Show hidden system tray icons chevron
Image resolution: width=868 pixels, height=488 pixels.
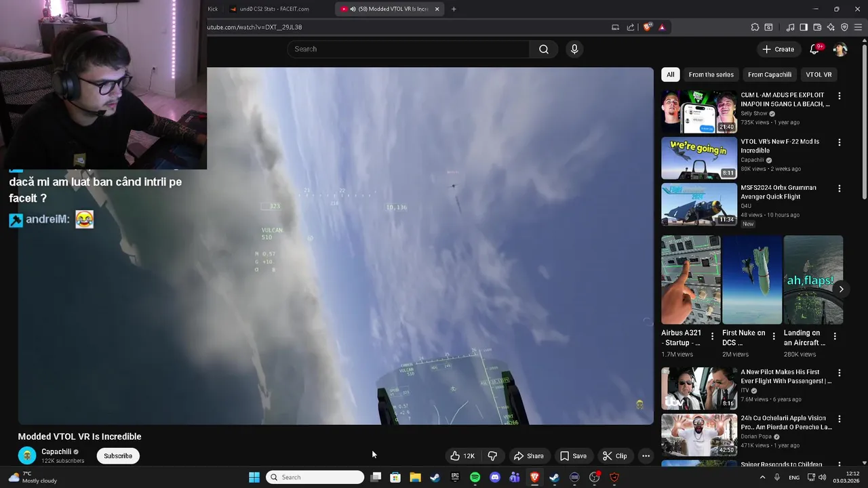pos(762,477)
